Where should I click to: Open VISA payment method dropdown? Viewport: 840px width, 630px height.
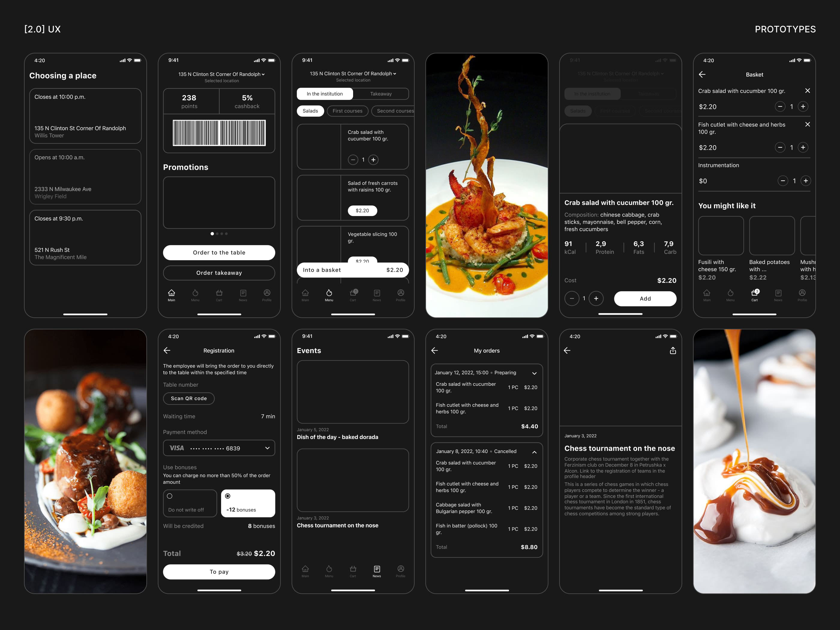(x=219, y=448)
